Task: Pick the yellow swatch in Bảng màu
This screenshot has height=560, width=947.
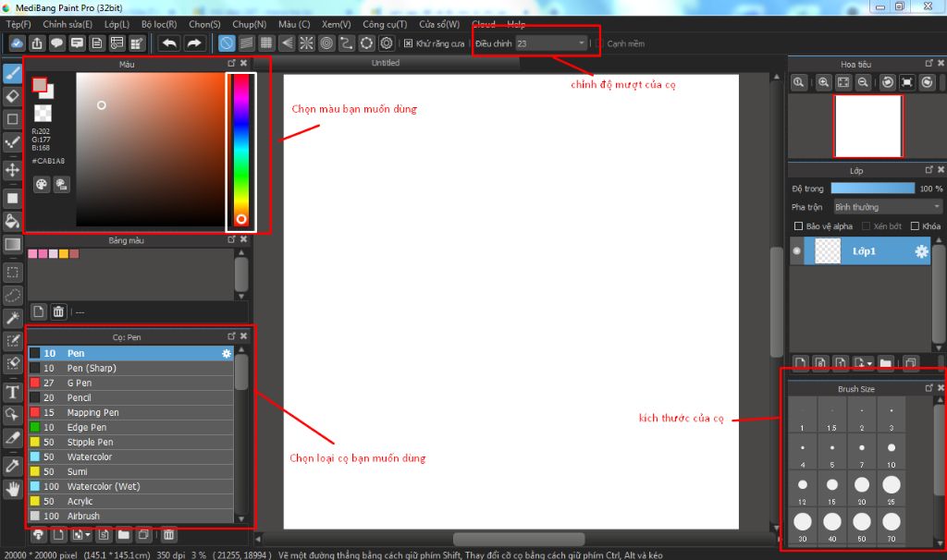Action: (64, 254)
